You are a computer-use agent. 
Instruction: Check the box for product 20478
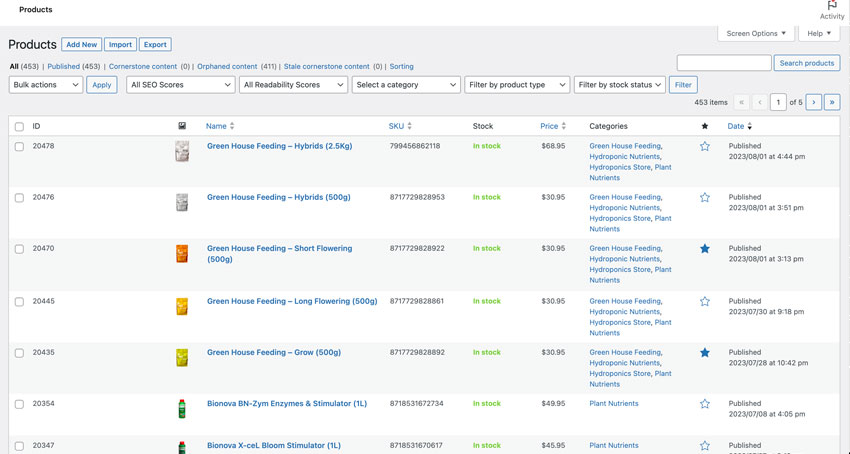[20, 146]
